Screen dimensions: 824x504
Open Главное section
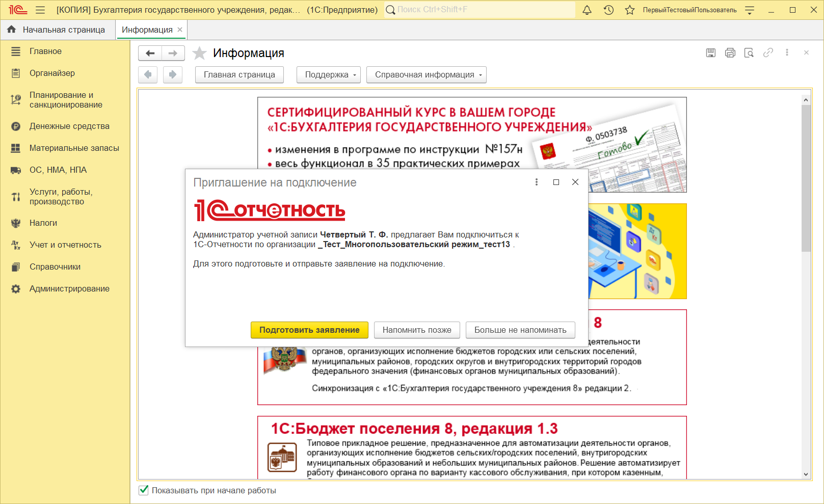click(65, 51)
